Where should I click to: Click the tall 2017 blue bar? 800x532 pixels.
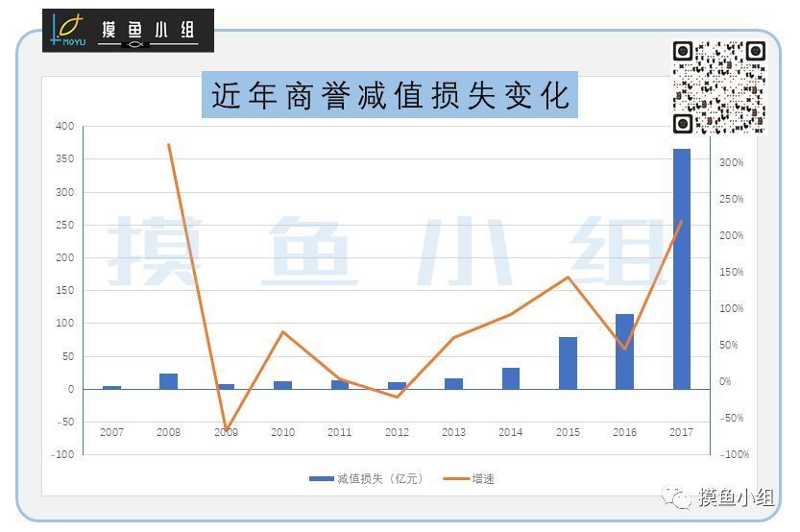pyautogui.click(x=681, y=269)
